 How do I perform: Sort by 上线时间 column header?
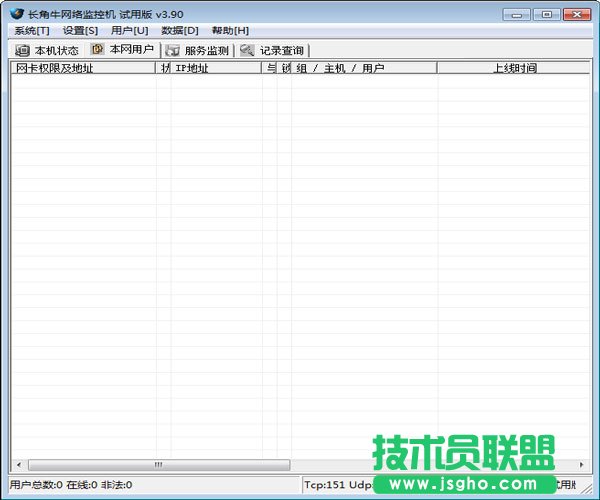[x=513, y=68]
